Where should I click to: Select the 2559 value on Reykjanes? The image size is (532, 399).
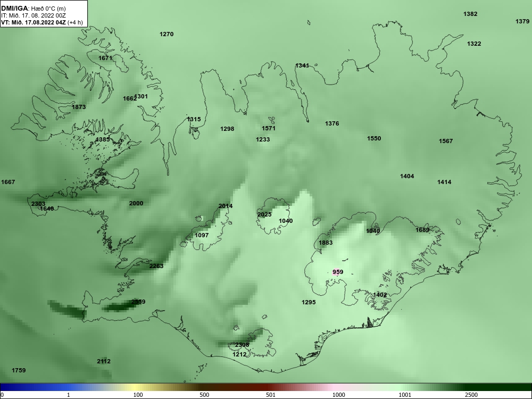[138, 302]
